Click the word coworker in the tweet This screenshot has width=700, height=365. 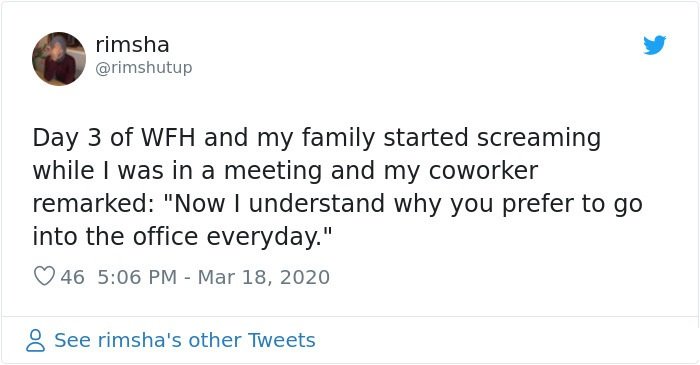[x=483, y=171]
